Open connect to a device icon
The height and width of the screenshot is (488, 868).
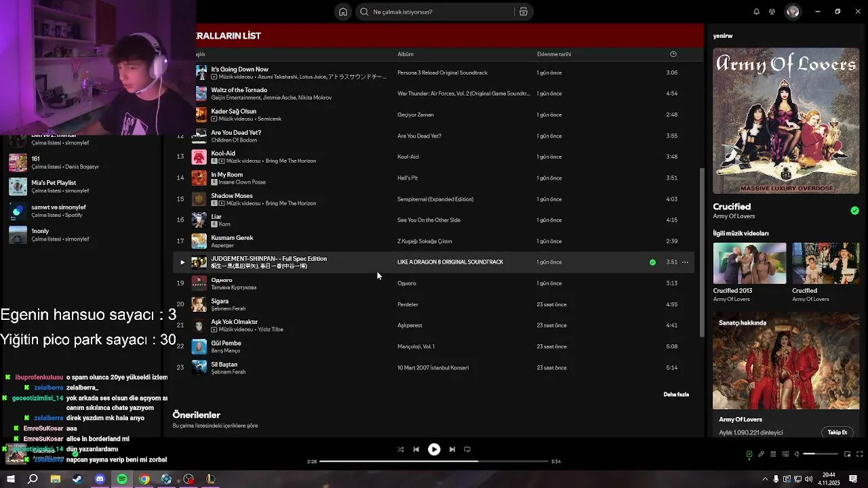[785, 454]
